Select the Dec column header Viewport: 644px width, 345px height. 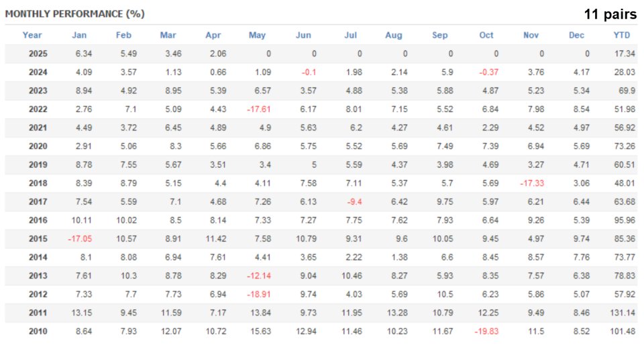pos(577,36)
